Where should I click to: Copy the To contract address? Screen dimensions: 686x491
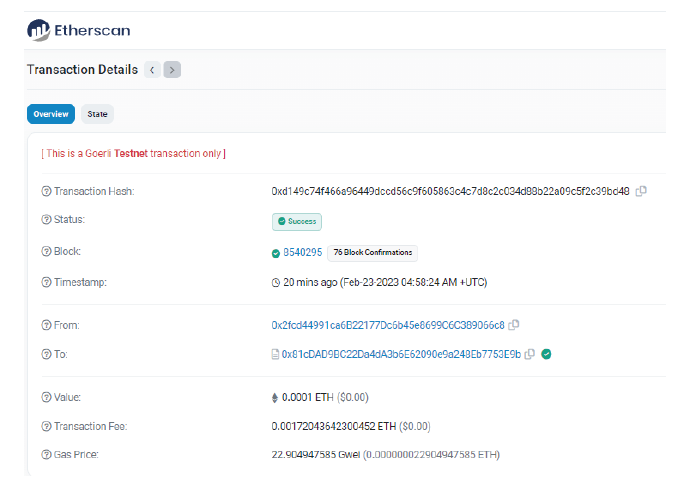tap(530, 354)
